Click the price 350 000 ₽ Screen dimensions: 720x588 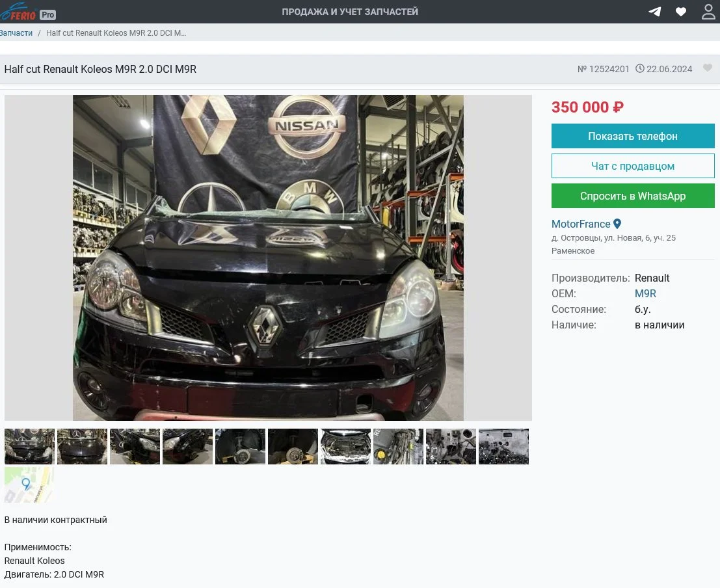click(587, 107)
